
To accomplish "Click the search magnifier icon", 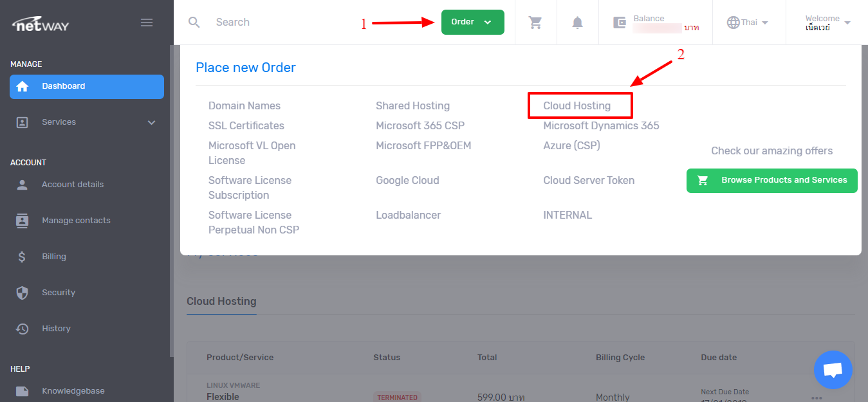I will coord(194,23).
